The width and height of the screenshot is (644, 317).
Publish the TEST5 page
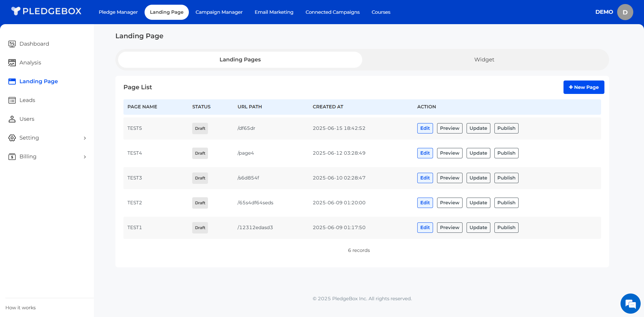point(506,128)
